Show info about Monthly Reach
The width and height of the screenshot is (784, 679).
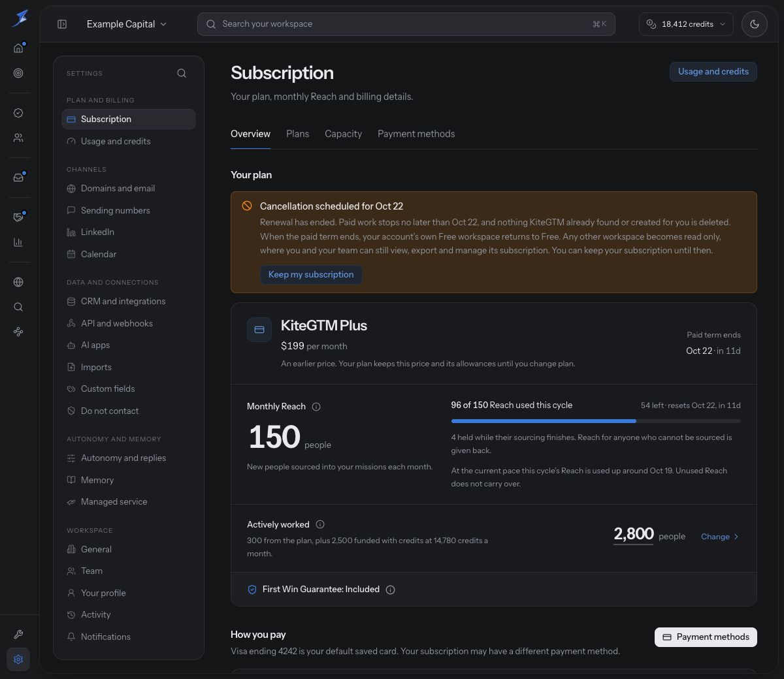click(316, 407)
